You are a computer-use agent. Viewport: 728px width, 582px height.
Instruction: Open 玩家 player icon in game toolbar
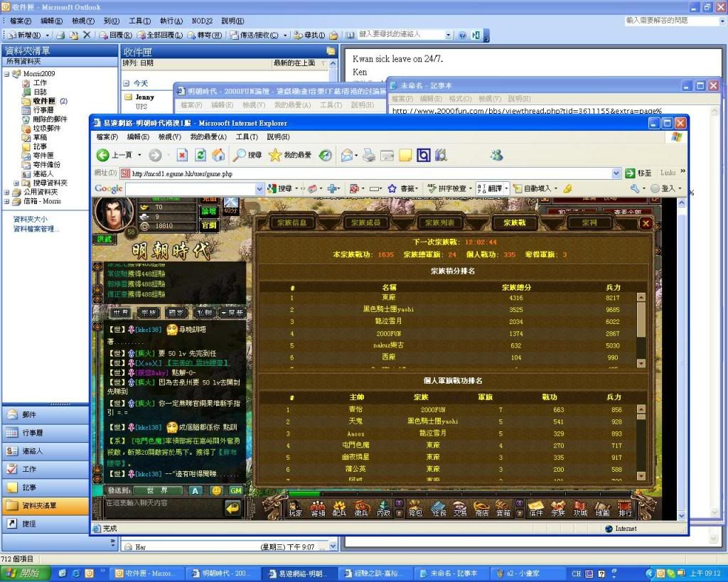pos(295,509)
